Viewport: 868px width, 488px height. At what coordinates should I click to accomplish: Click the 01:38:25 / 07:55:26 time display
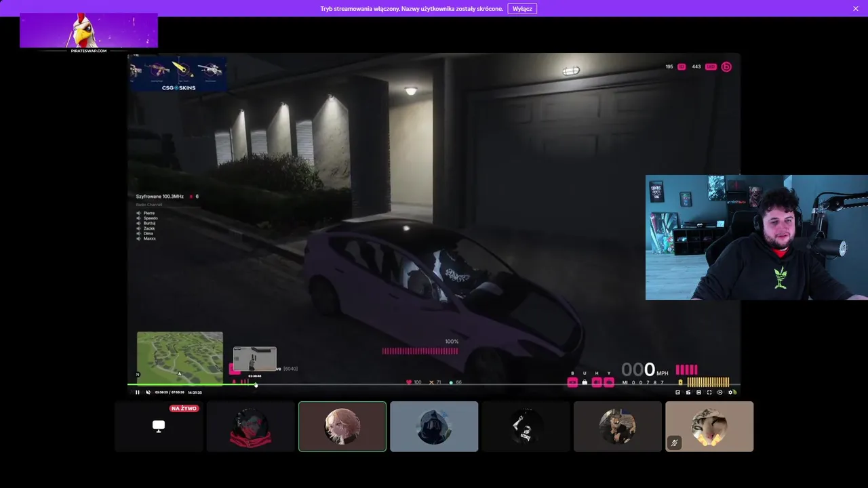click(170, 392)
